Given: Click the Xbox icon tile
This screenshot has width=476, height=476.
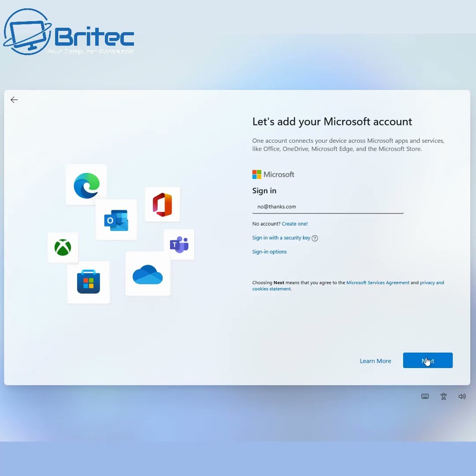Looking at the screenshot, I should 63,247.
